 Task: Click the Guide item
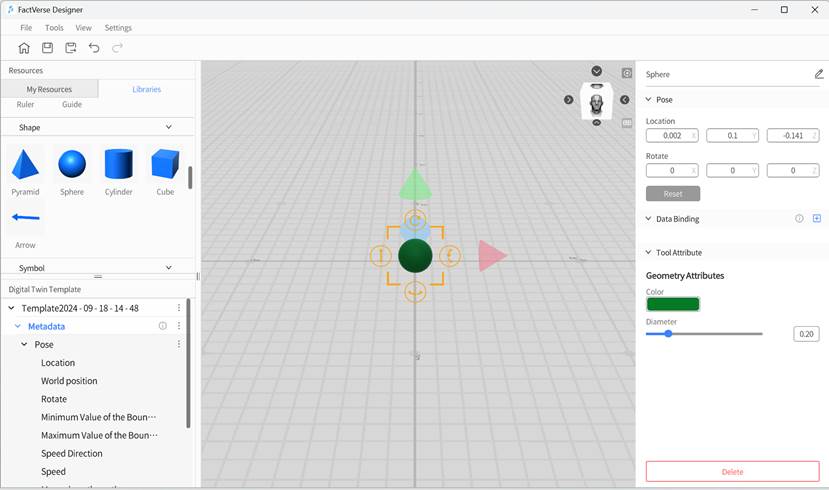pyautogui.click(x=72, y=105)
